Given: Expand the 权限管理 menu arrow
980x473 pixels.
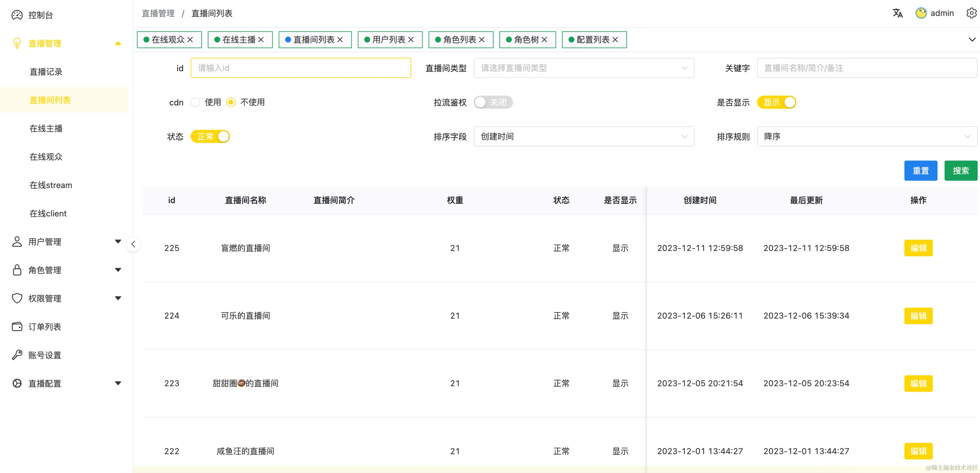Looking at the screenshot, I should tap(118, 298).
